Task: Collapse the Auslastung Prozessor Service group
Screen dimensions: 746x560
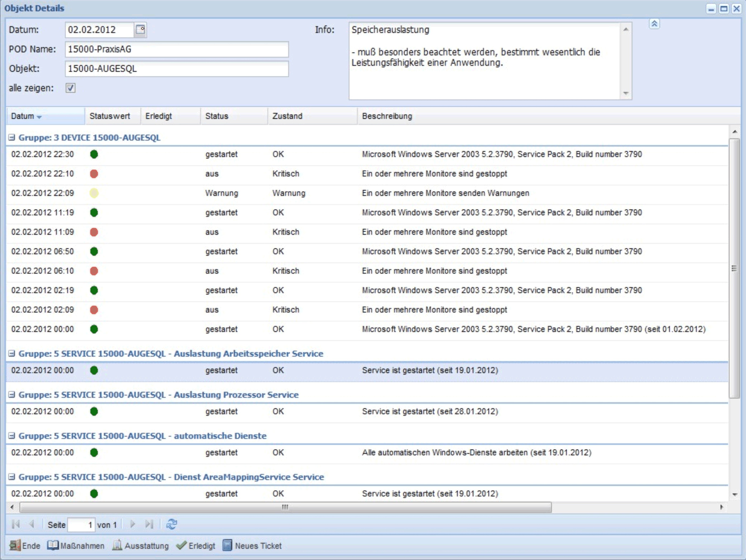Action: (12, 394)
